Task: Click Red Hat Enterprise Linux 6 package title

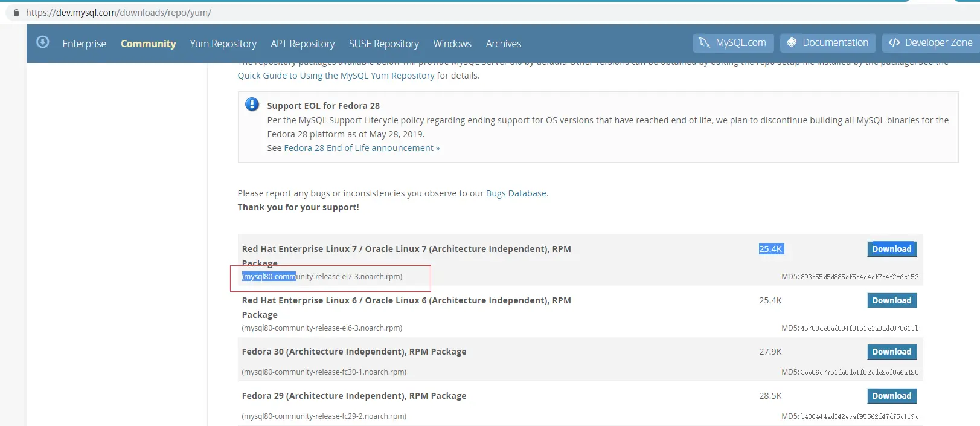Action: point(406,307)
